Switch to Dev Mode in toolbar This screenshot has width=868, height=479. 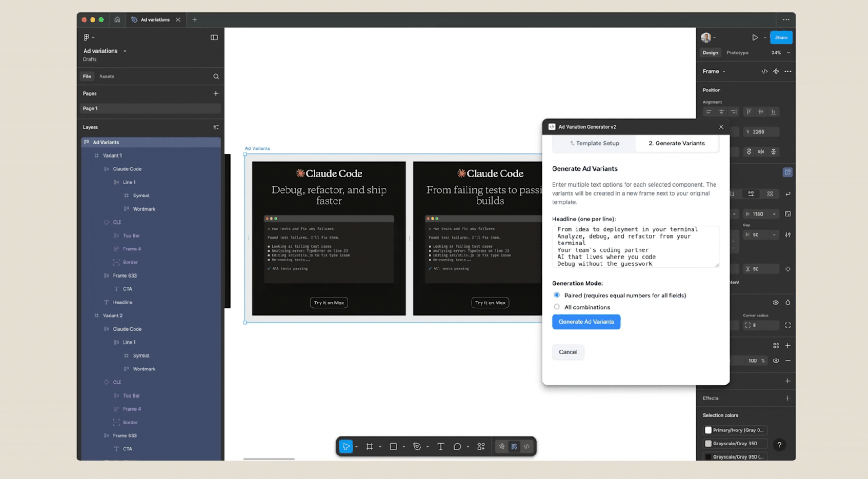point(527,446)
